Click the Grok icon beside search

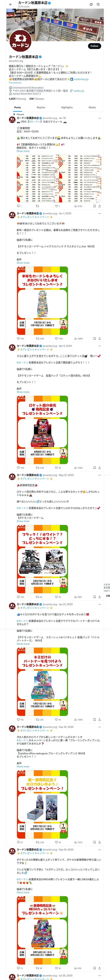point(91,5)
